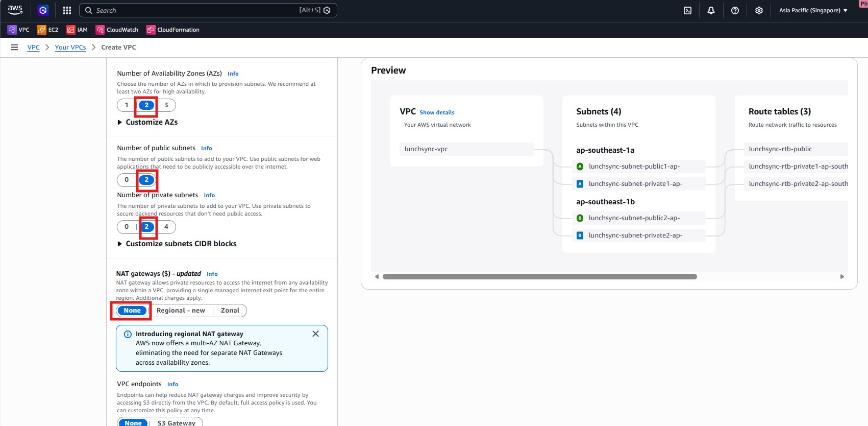
Task: Select 3 Availability Zones
Action: pyautogui.click(x=166, y=105)
